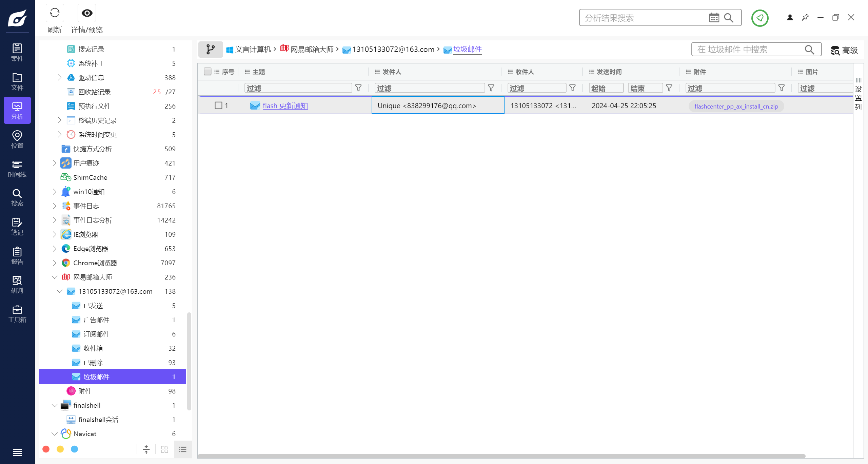868x464 pixels.
Task: Click the branch tree icon near the breadcrumb
Action: point(210,50)
